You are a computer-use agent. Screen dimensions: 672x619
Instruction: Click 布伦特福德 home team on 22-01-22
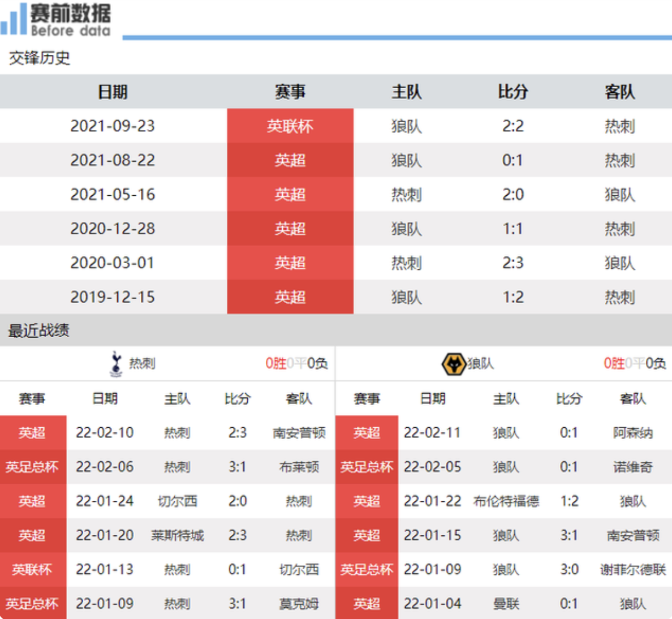(x=506, y=502)
